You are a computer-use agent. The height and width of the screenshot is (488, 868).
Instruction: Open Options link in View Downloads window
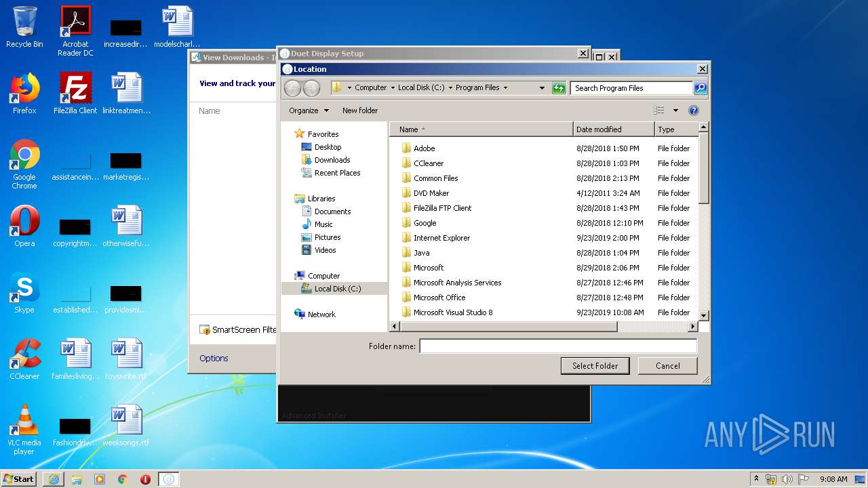[x=214, y=359]
